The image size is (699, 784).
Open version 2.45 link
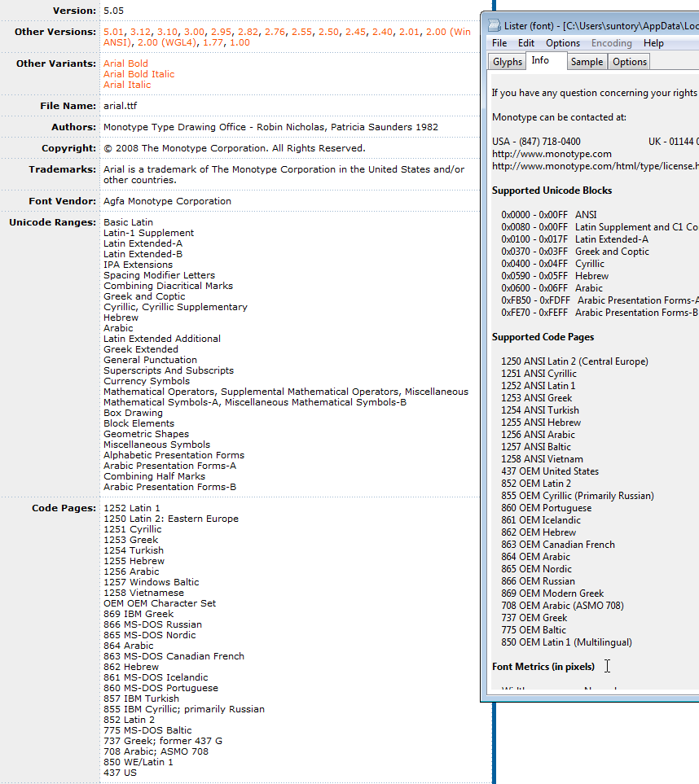click(x=355, y=32)
